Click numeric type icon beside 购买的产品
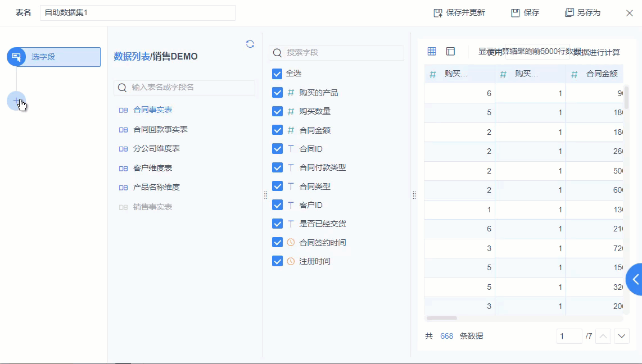The image size is (642, 364). click(x=291, y=93)
